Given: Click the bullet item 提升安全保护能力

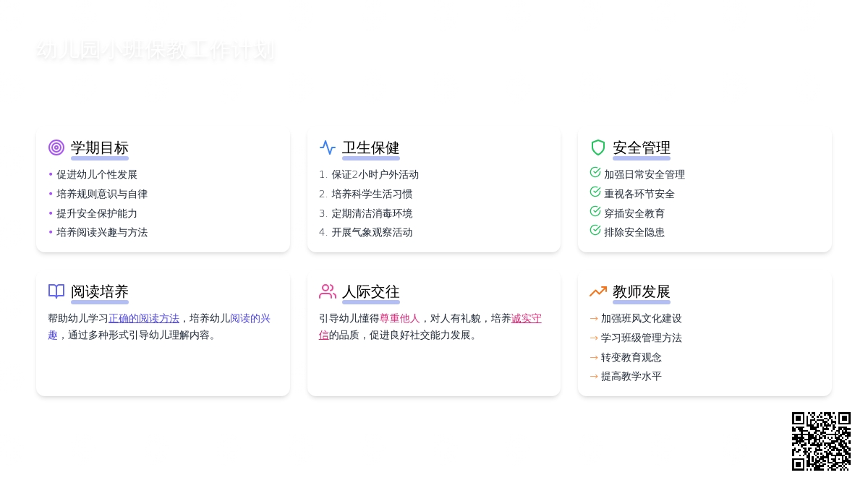Looking at the screenshot, I should (97, 214).
